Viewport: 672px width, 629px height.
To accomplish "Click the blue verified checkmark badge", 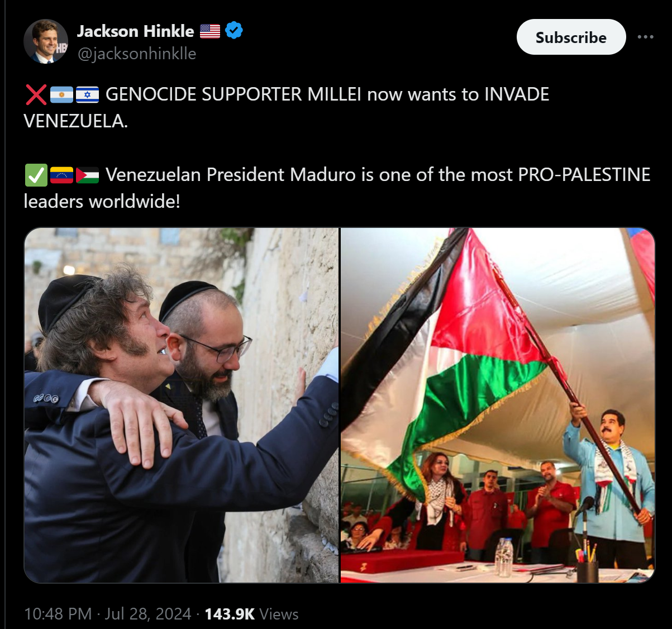I will point(234,30).
